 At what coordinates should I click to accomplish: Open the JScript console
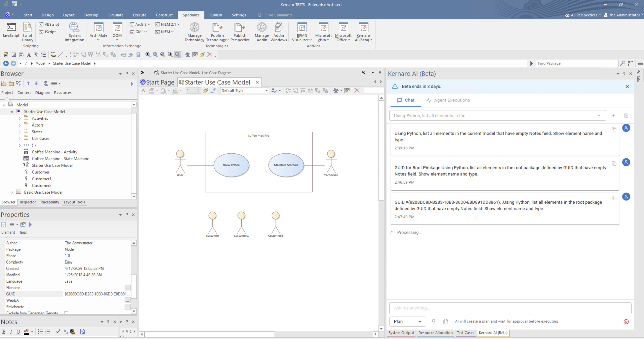pos(47,32)
